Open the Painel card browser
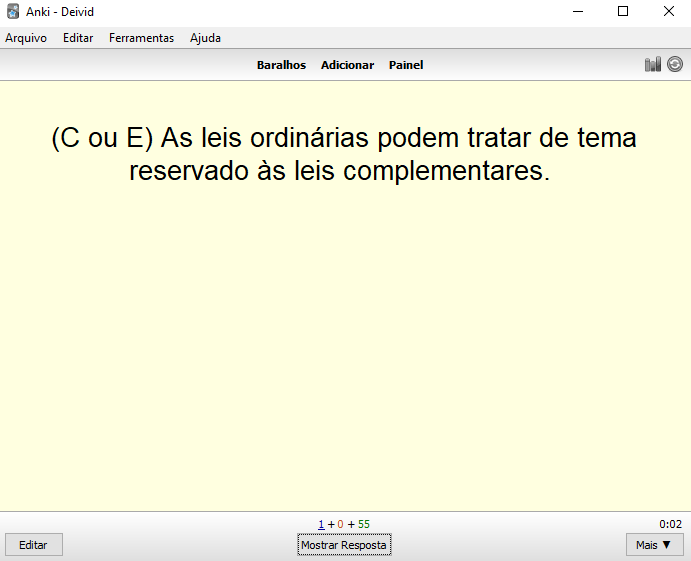Viewport: 691px width, 561px height. (x=406, y=65)
